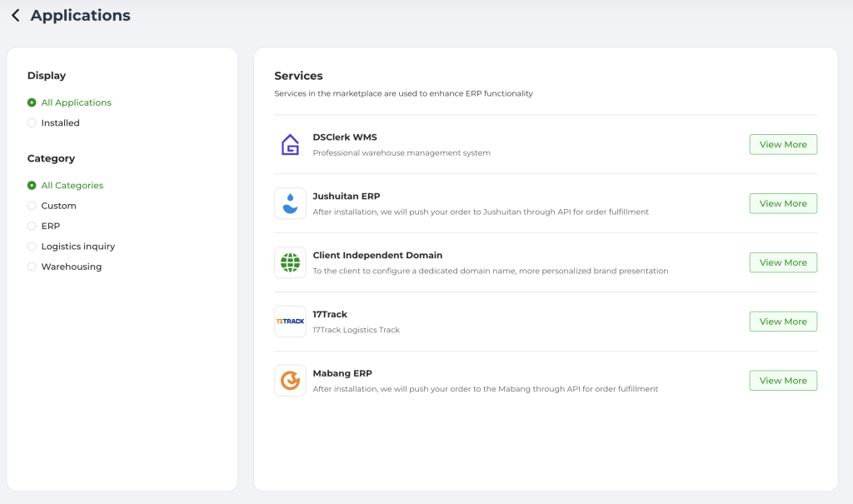Choose the All Categories radio option
Image resolution: width=853 pixels, height=504 pixels.
pos(32,186)
